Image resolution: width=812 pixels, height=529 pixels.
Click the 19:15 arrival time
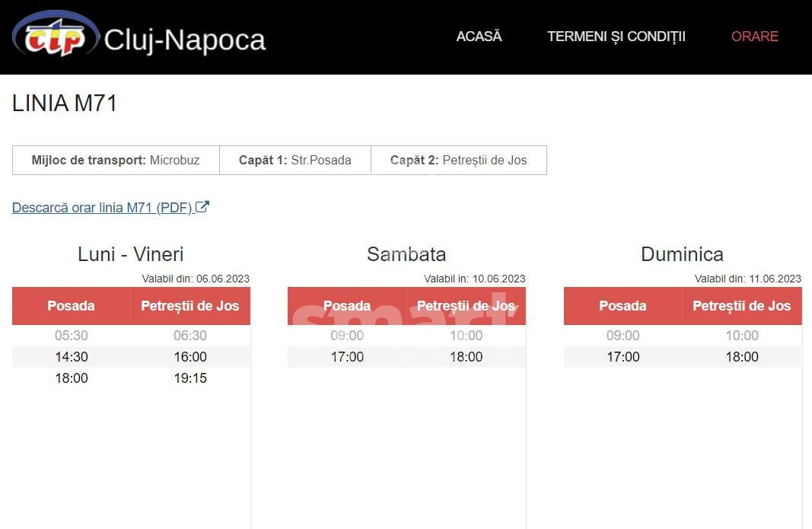point(190,378)
